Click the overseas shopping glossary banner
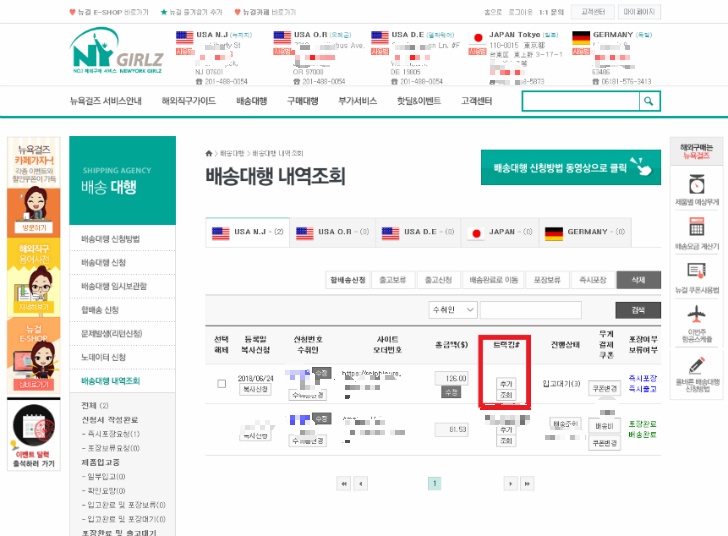This screenshot has height=536, width=728. click(34, 277)
